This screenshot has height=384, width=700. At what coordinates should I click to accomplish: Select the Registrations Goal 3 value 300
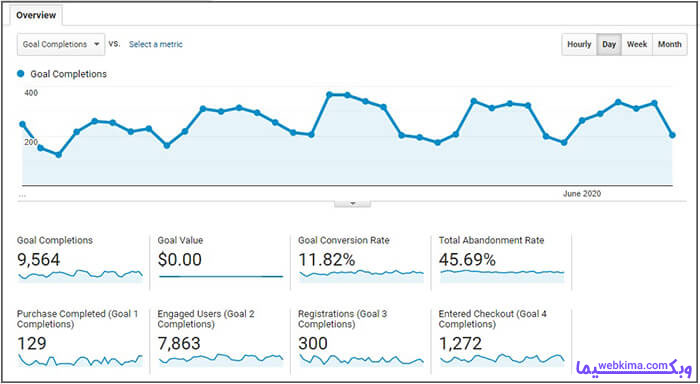point(313,343)
